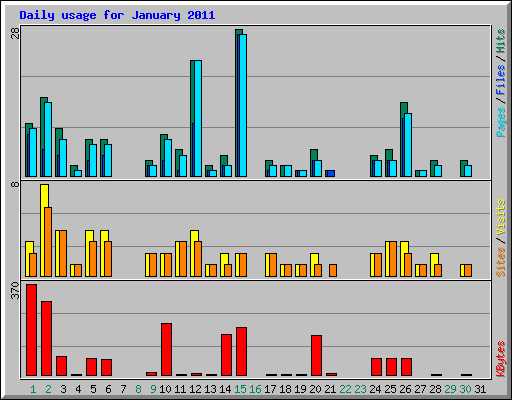Click day label 26 on the x-axis
The image size is (512, 400).
[x=405, y=389]
